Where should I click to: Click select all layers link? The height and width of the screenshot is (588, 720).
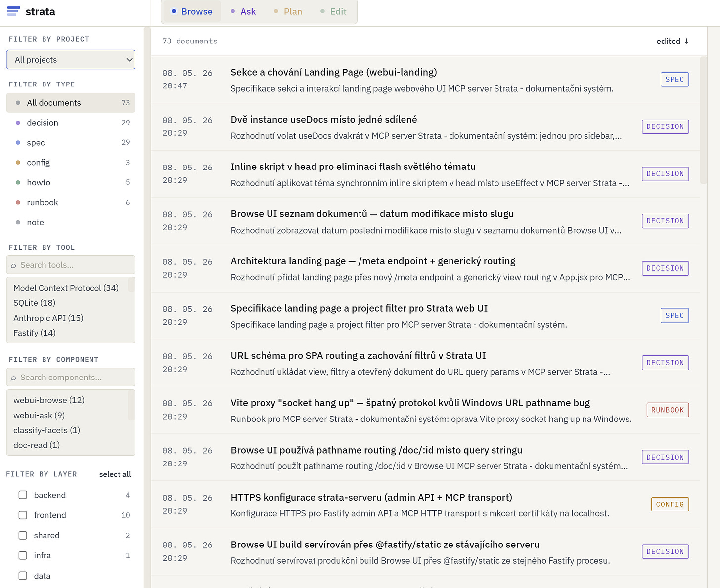pos(115,474)
